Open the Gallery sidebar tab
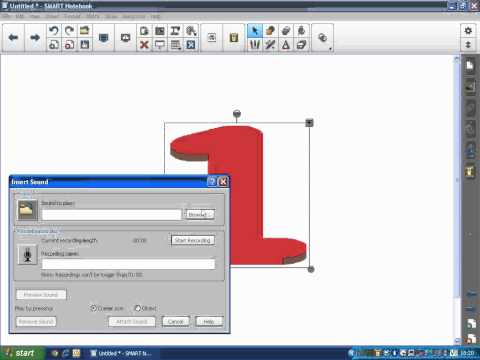 [470, 86]
